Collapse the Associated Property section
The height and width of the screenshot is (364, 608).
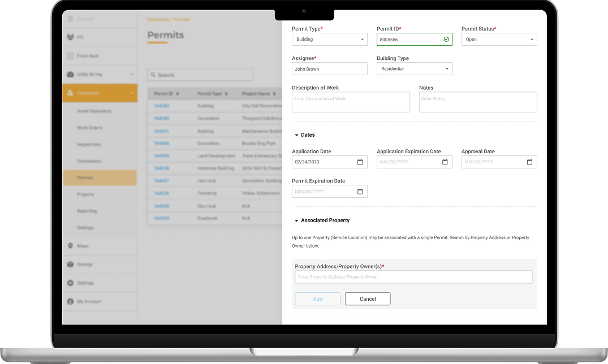click(x=296, y=220)
